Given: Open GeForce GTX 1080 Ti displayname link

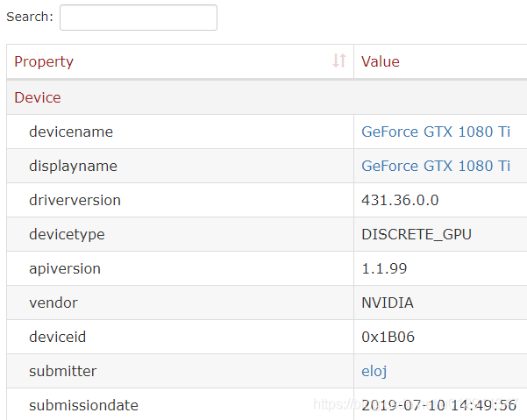Looking at the screenshot, I should click(x=436, y=166).
